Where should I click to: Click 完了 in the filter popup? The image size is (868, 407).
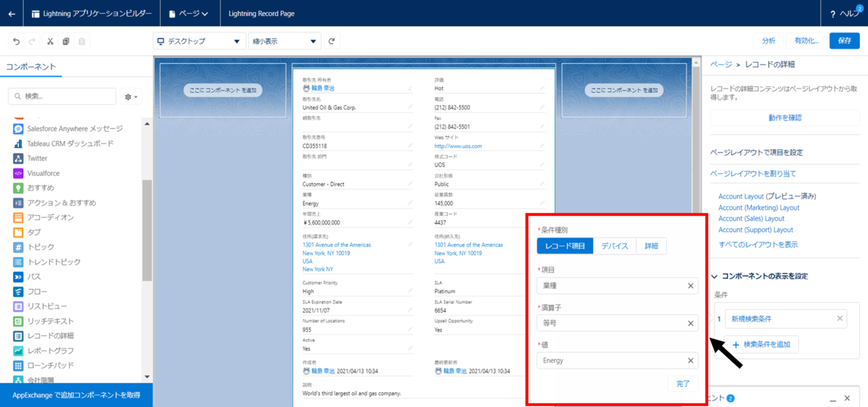click(683, 384)
